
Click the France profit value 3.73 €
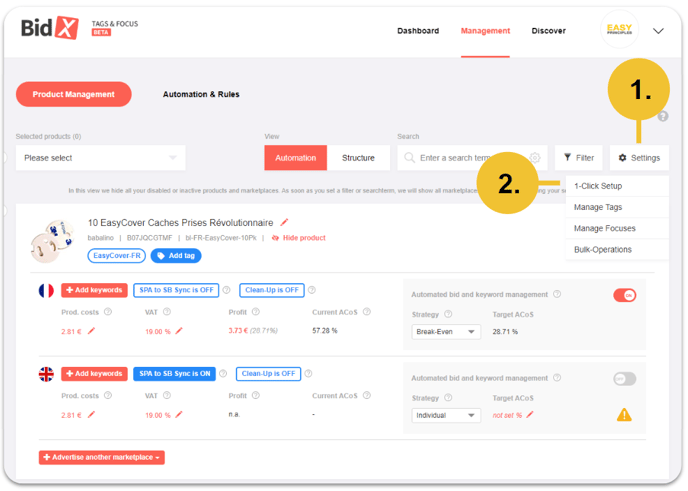pos(238,330)
